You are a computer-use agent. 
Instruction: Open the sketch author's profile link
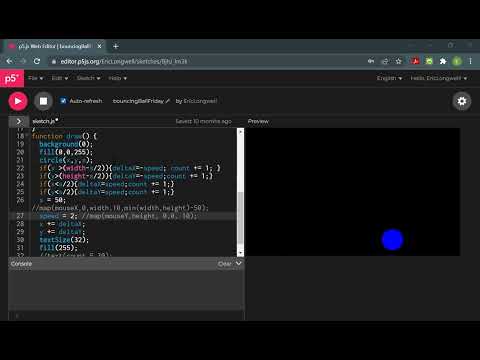[200, 101]
